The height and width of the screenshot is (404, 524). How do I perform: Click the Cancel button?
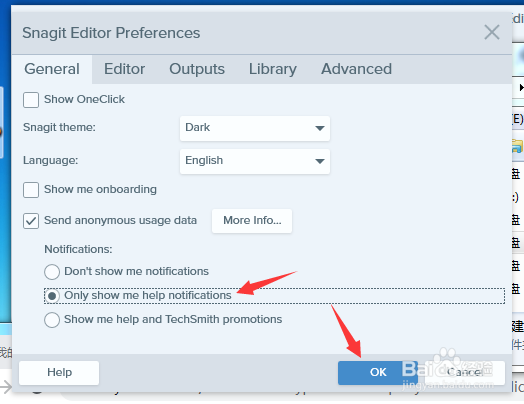pos(465,373)
